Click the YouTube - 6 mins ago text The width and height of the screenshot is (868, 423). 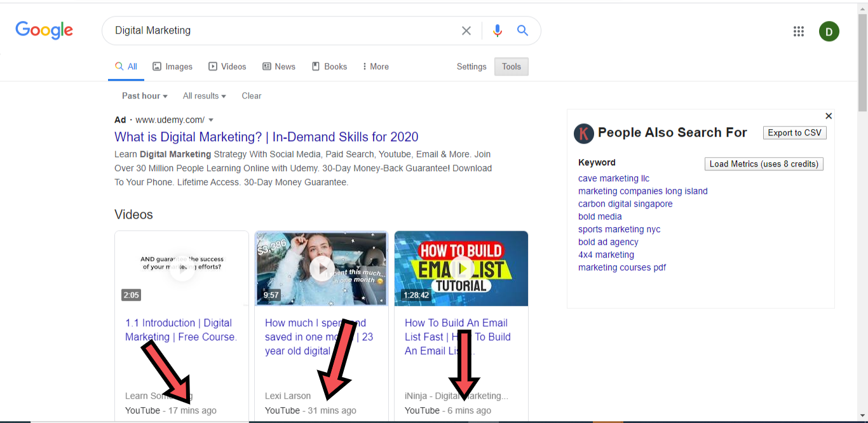(x=447, y=411)
